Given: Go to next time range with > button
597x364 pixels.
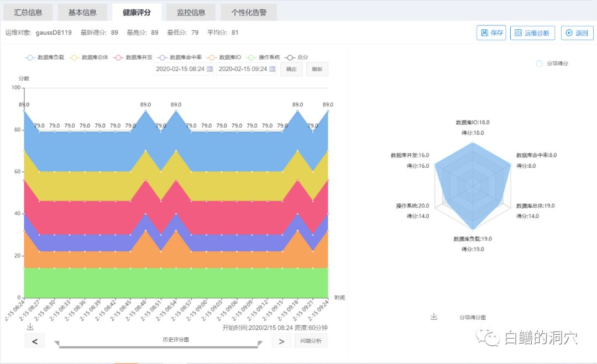Looking at the screenshot, I should pyautogui.click(x=282, y=341).
